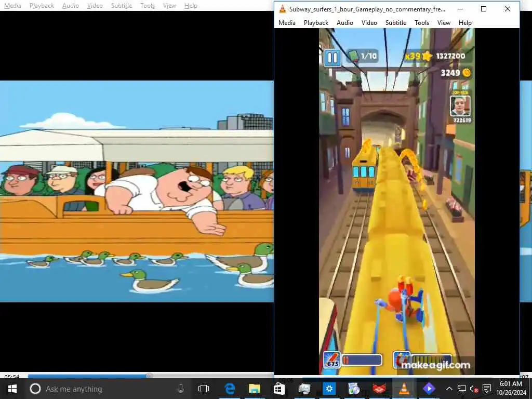Click the Family Guy video in background VLC
The image size is (532, 399).
137,191
